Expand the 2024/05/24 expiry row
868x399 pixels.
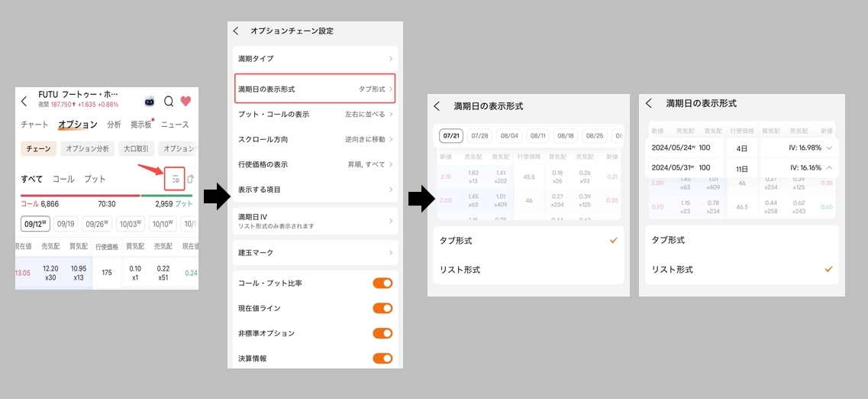tap(828, 148)
